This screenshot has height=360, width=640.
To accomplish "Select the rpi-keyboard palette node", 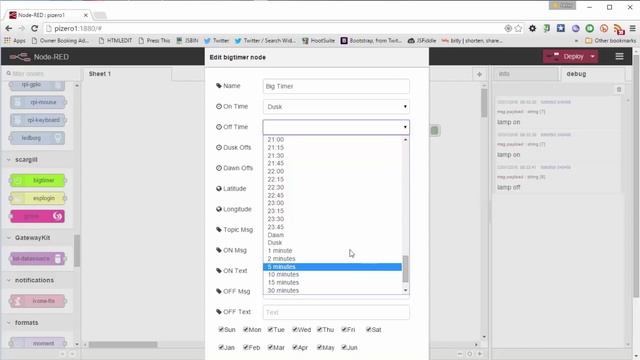I will 38,120.
